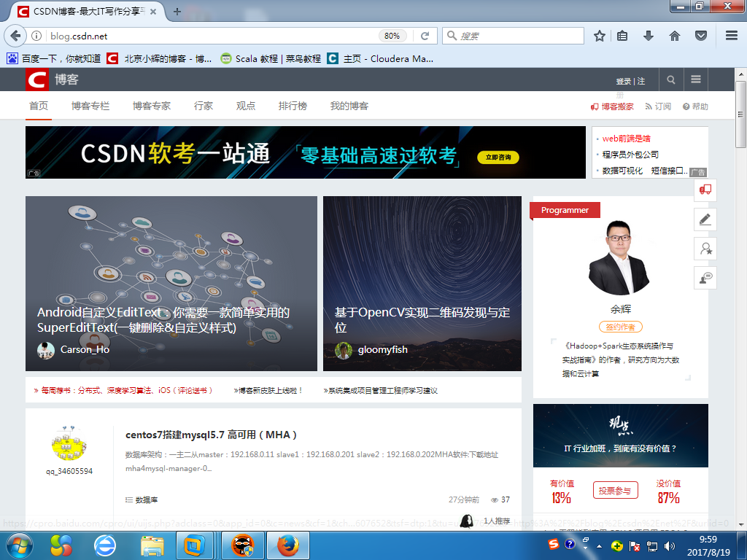Open the Firefox hamburger menu

coord(731,36)
